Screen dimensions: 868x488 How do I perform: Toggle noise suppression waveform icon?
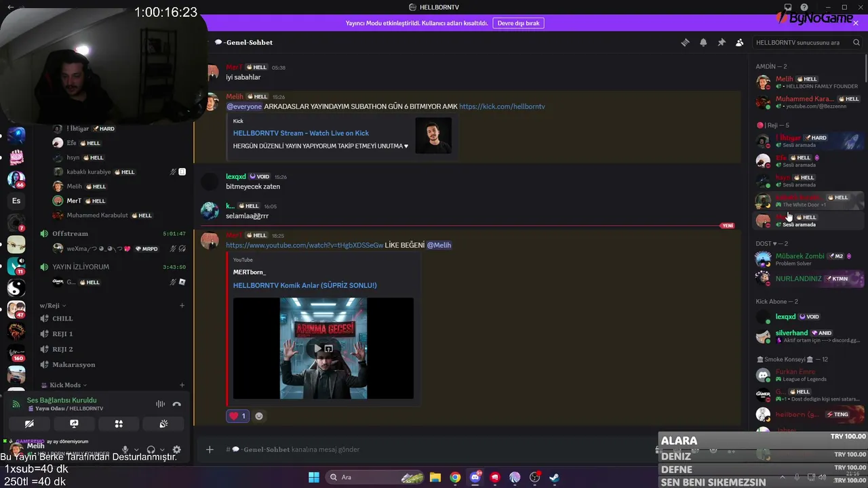[161, 404]
